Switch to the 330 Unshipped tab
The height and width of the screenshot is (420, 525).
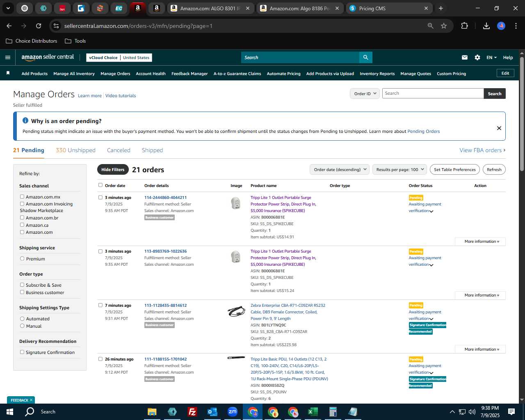click(x=75, y=150)
